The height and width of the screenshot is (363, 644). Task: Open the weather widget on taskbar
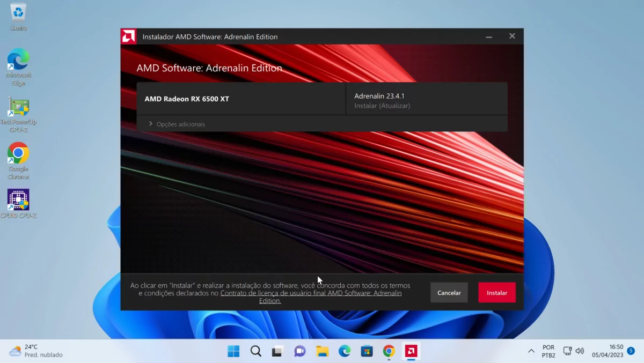36,351
